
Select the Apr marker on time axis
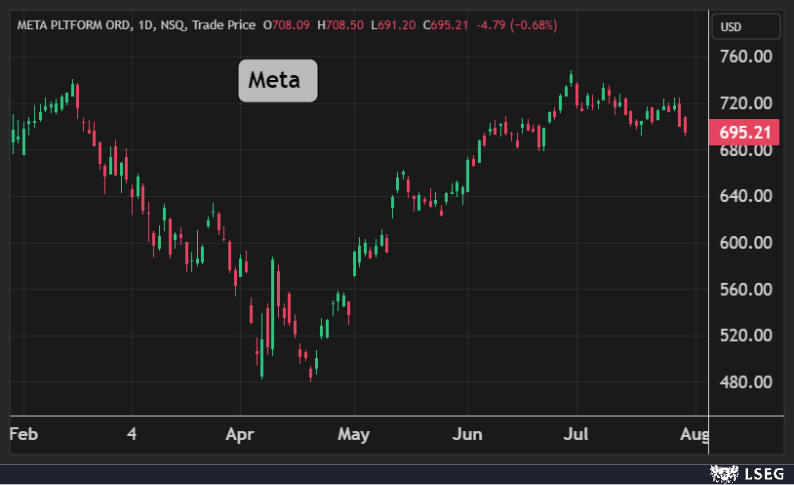pos(240,435)
